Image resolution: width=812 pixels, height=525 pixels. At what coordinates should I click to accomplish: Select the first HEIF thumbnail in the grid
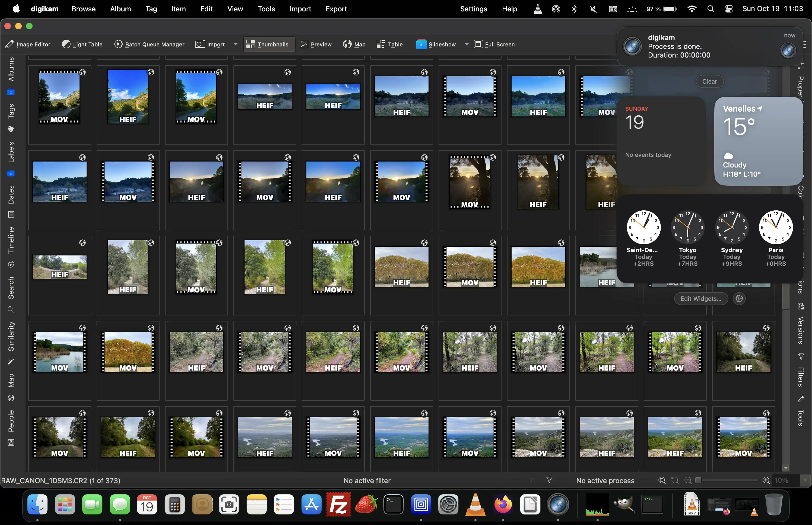tap(128, 97)
